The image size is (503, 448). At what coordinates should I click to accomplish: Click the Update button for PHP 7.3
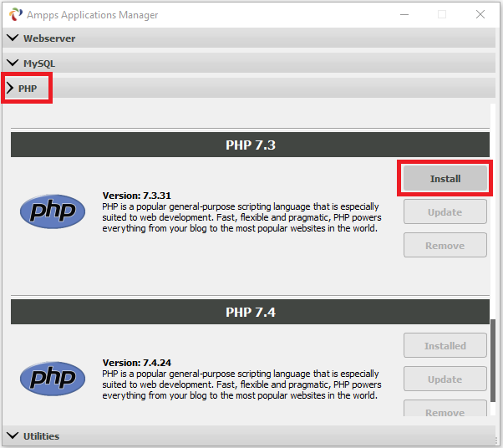pyautogui.click(x=445, y=211)
